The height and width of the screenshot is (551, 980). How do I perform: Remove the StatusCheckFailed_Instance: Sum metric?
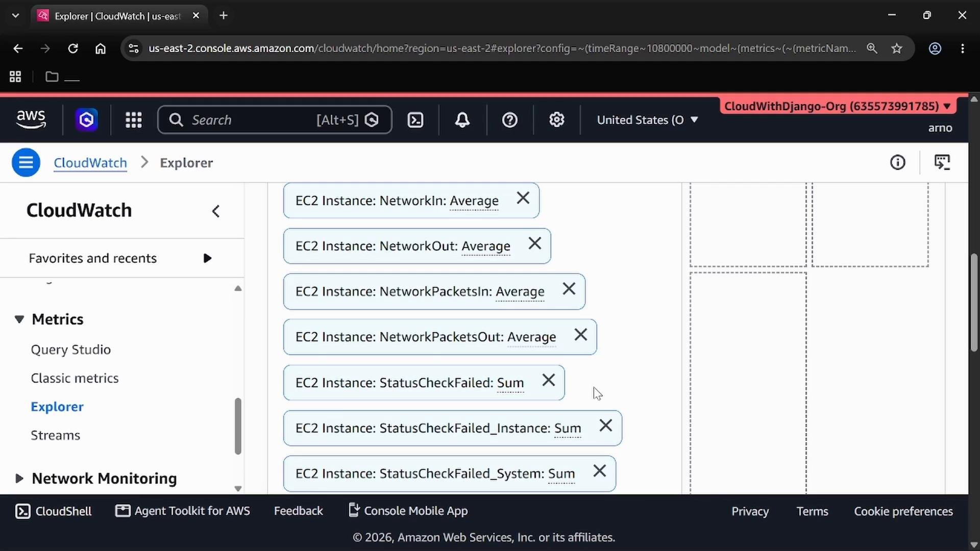coord(606,425)
